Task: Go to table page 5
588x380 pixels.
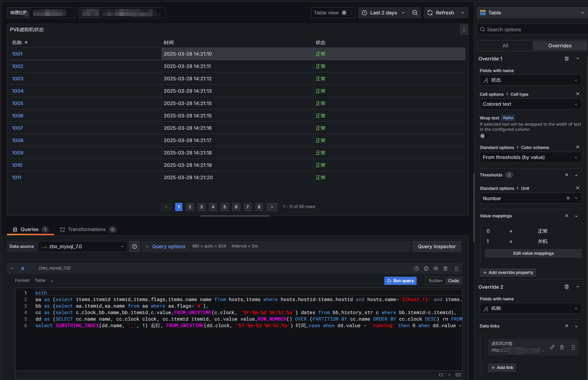Action: tap(225, 207)
